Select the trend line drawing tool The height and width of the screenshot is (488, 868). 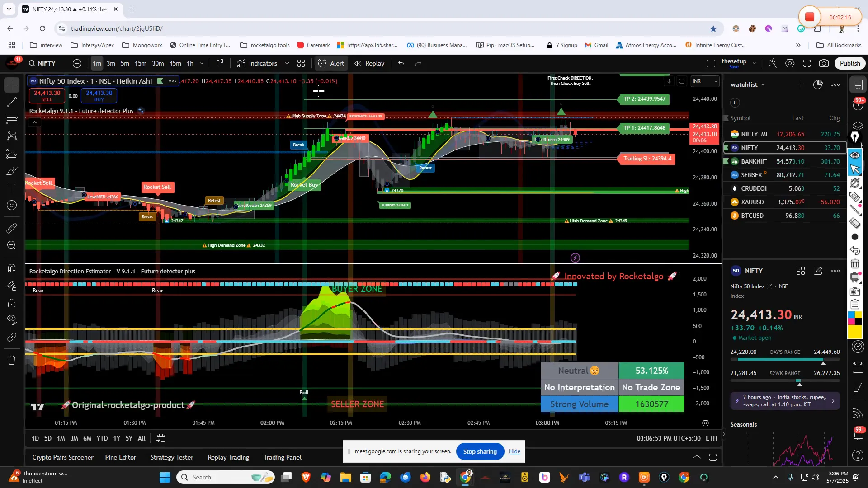click(12, 102)
